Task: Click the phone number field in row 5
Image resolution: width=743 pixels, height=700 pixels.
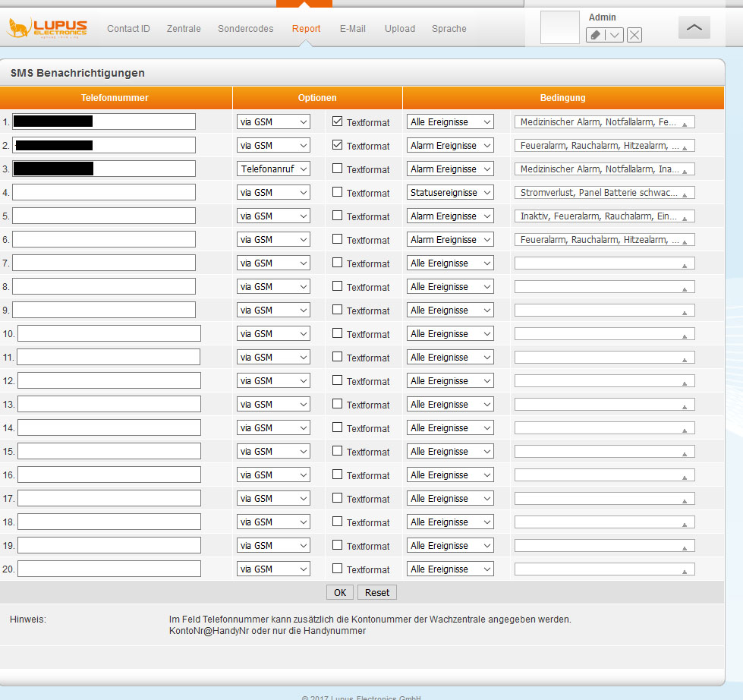Action: 104,216
